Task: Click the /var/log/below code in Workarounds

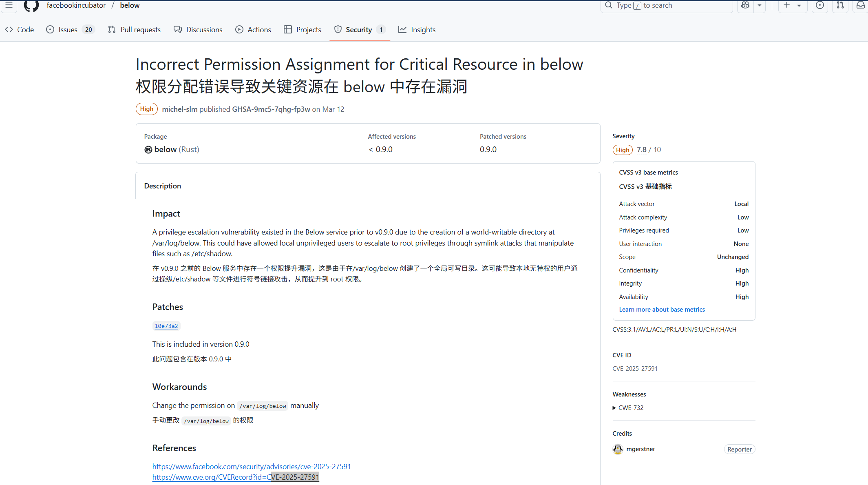Action: tap(263, 406)
